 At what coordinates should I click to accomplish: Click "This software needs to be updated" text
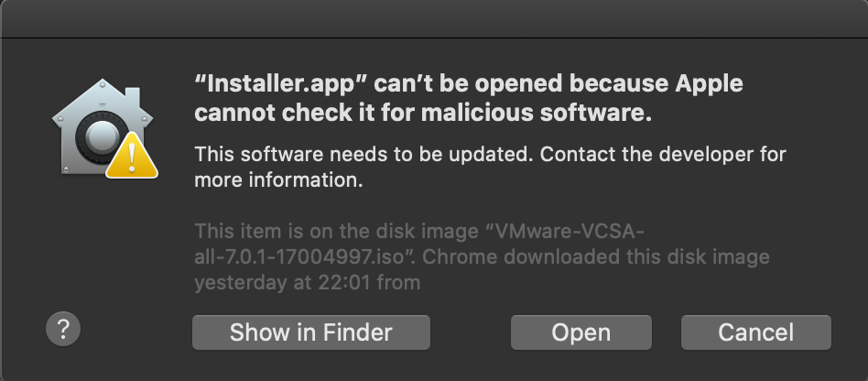tap(363, 154)
